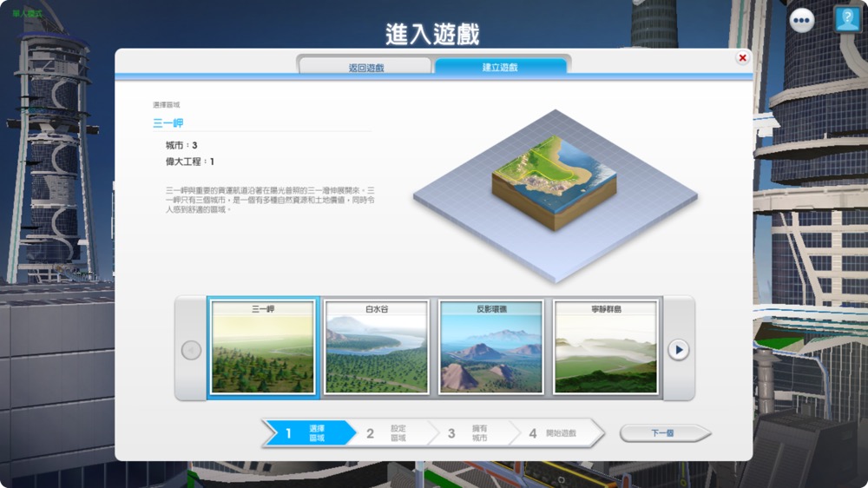Viewport: 868px width, 488px height.
Task: Open the chat bubble icon
Action: 801,21
